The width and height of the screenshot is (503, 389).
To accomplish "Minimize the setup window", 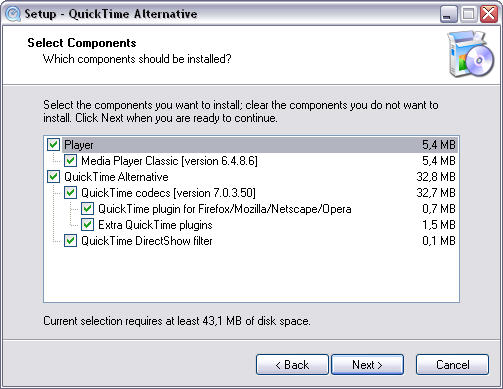I will pyautogui.click(x=448, y=14).
